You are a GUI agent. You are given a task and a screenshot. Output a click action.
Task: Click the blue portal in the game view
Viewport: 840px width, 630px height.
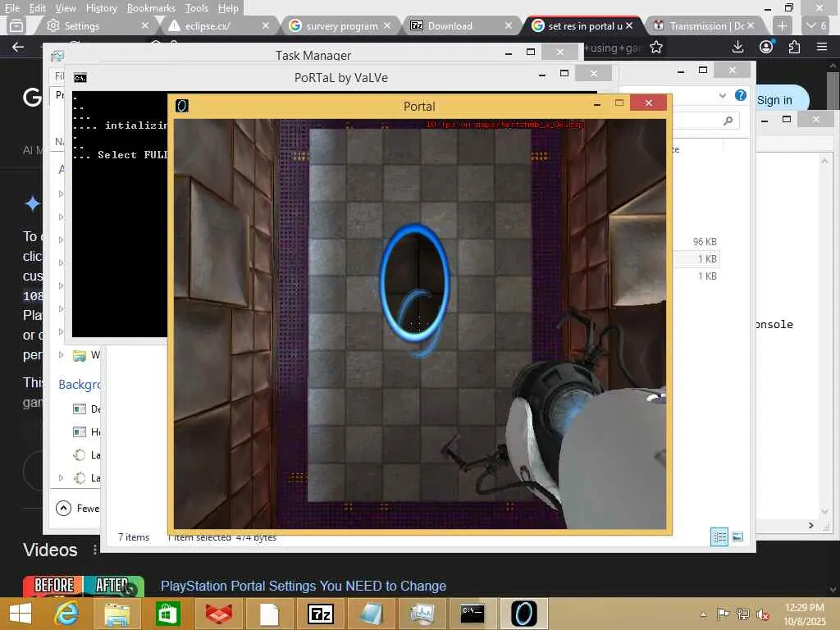click(414, 283)
